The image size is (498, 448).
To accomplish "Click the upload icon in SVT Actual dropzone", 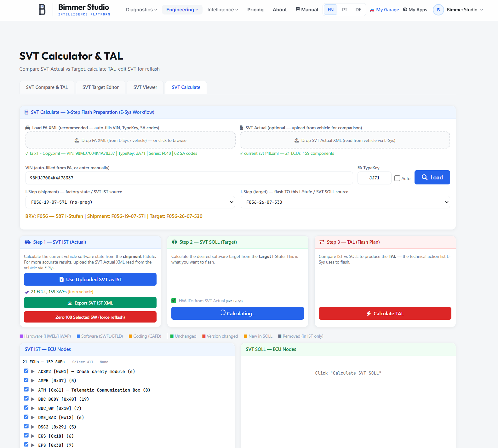I will click(x=297, y=140).
